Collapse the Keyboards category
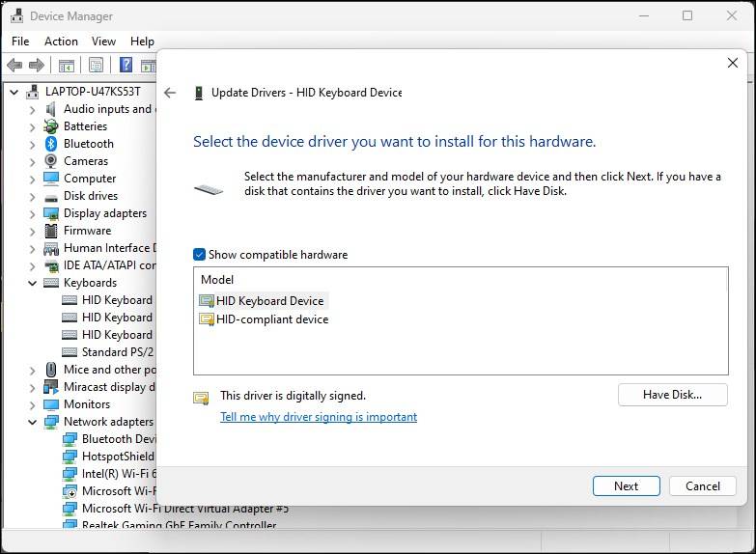The image size is (756, 554). pos(32,283)
